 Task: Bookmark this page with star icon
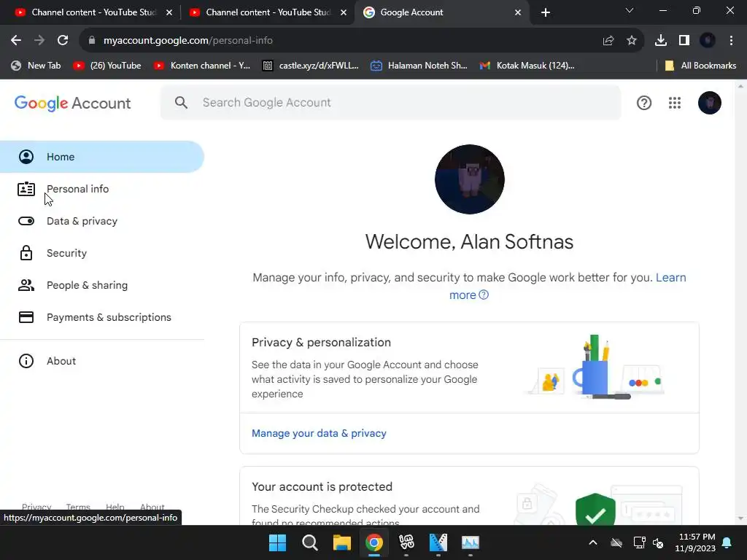click(632, 41)
